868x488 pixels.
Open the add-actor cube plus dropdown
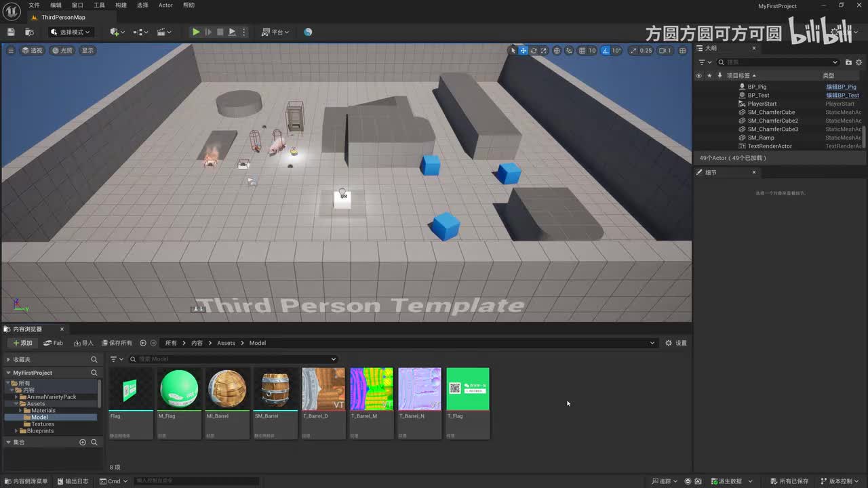pyautogui.click(x=117, y=32)
